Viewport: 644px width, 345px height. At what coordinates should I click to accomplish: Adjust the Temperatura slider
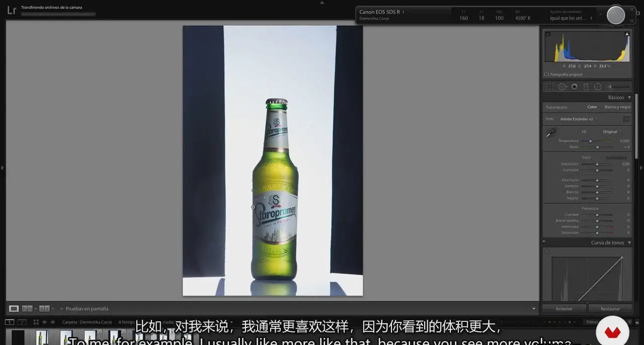click(x=597, y=141)
